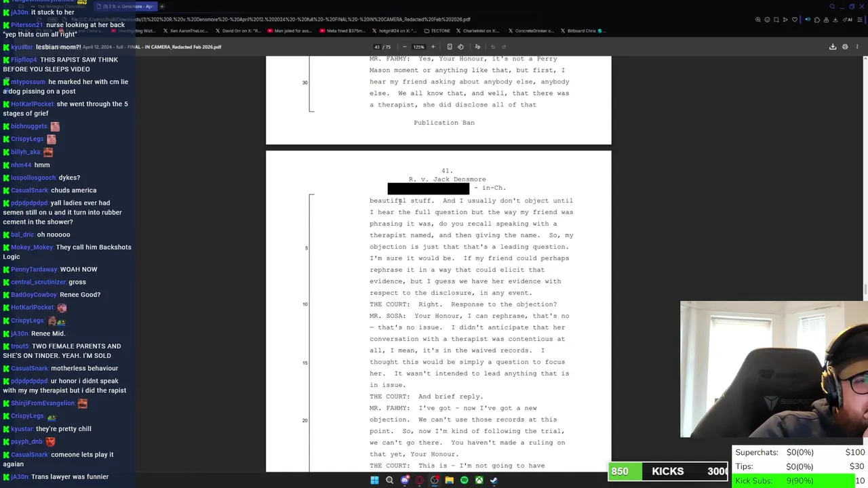Open the draw annotation tool in PDF toolbar
The image size is (868, 488).
[x=477, y=47]
